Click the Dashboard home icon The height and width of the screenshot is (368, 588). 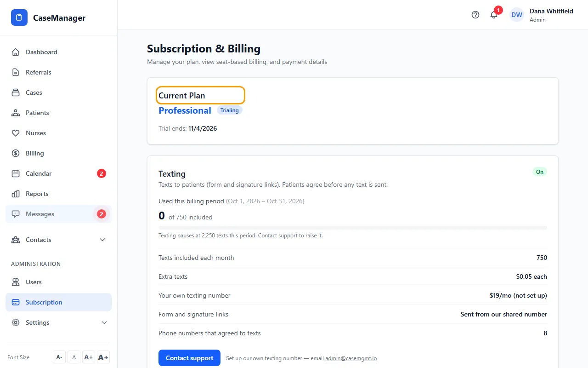coord(16,52)
